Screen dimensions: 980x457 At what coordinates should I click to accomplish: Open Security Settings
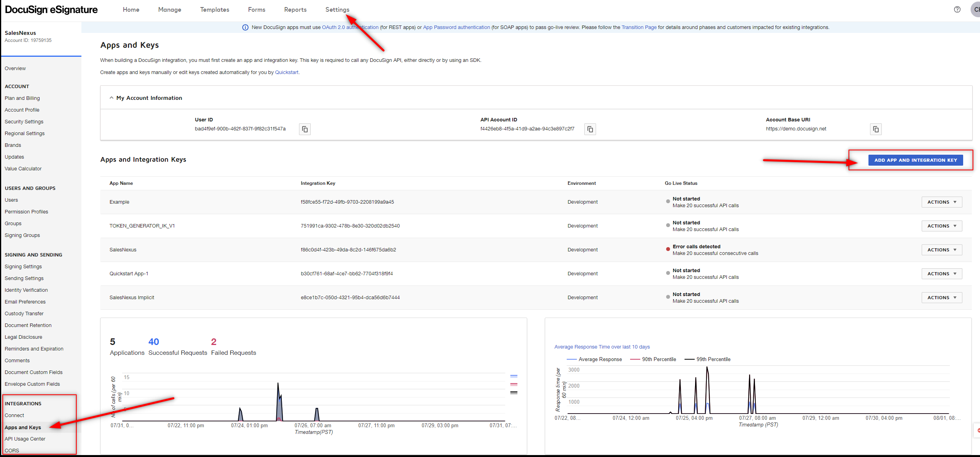click(x=24, y=122)
